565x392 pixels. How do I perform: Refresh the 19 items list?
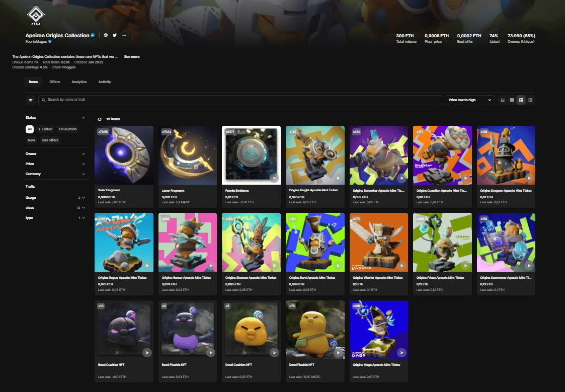[x=100, y=119]
